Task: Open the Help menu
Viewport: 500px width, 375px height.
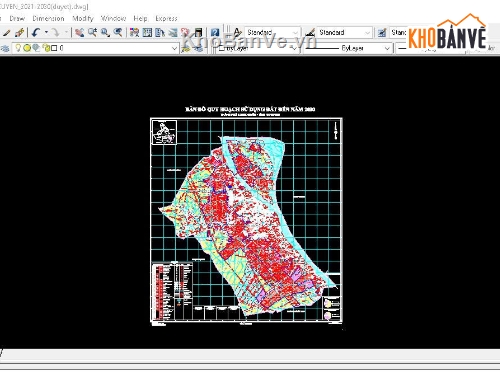Action: [140, 18]
